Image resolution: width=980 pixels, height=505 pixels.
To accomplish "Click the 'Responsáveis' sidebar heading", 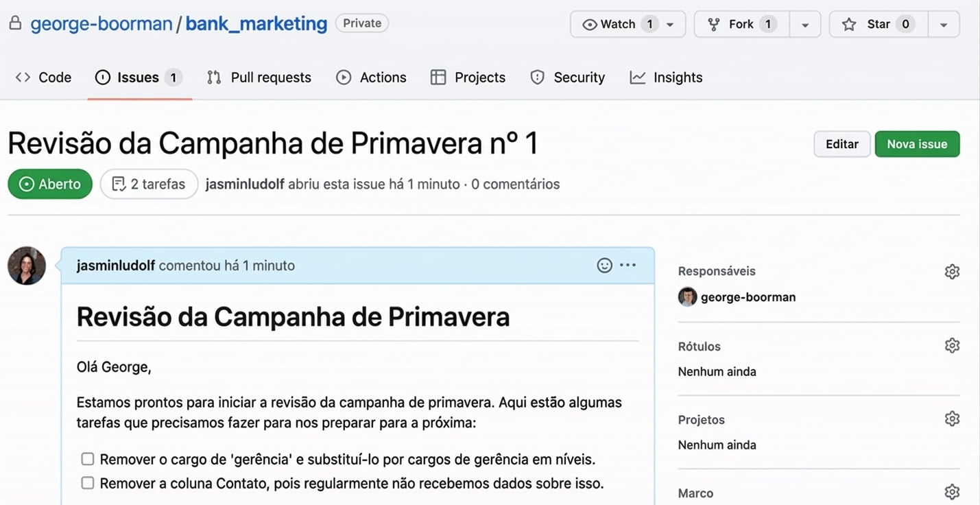I will point(717,271).
